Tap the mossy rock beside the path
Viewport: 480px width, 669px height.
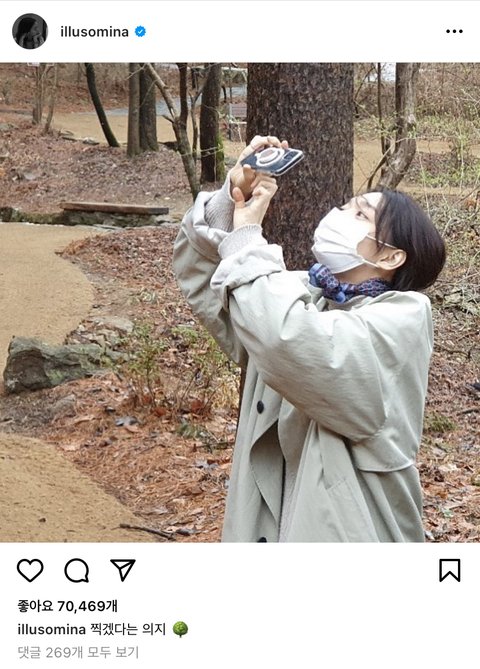[53, 364]
